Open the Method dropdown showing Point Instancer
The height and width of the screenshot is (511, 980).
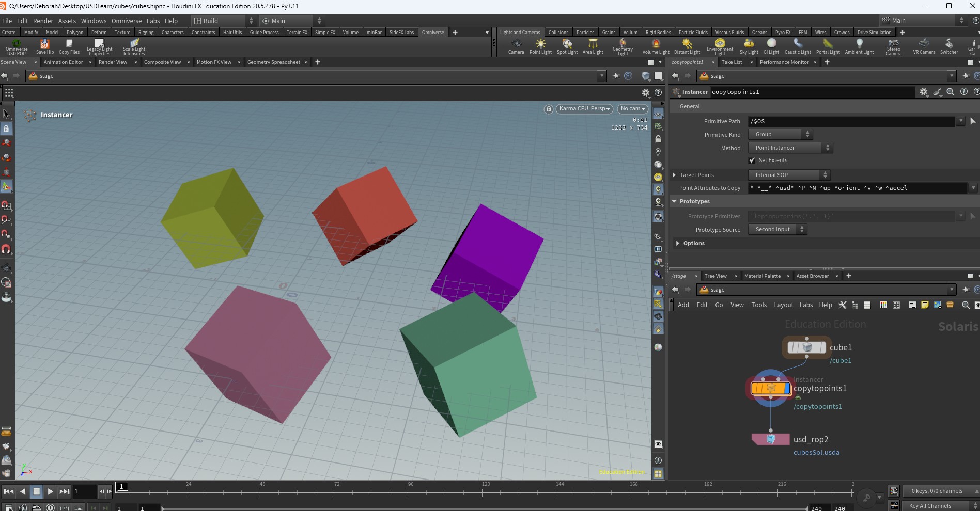click(x=790, y=148)
